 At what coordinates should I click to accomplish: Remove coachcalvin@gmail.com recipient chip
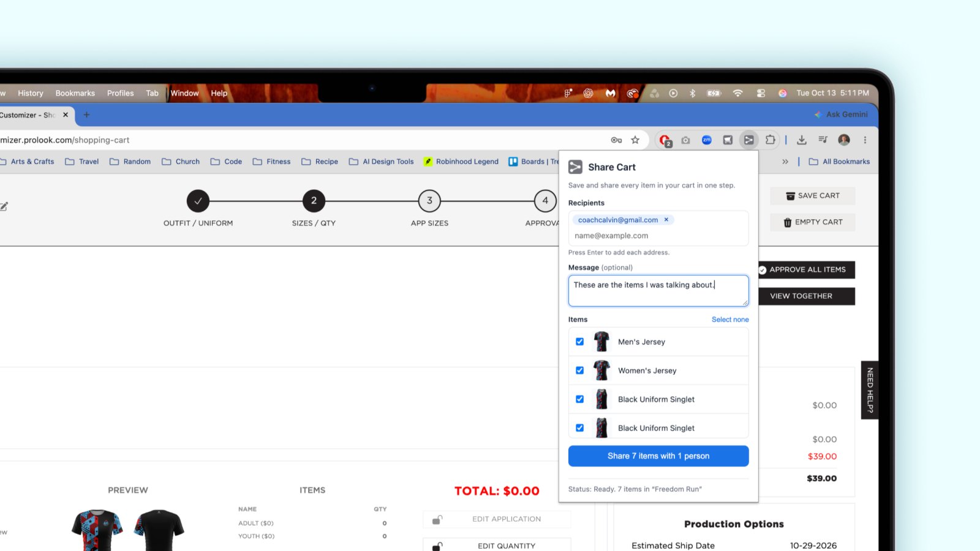666,220
